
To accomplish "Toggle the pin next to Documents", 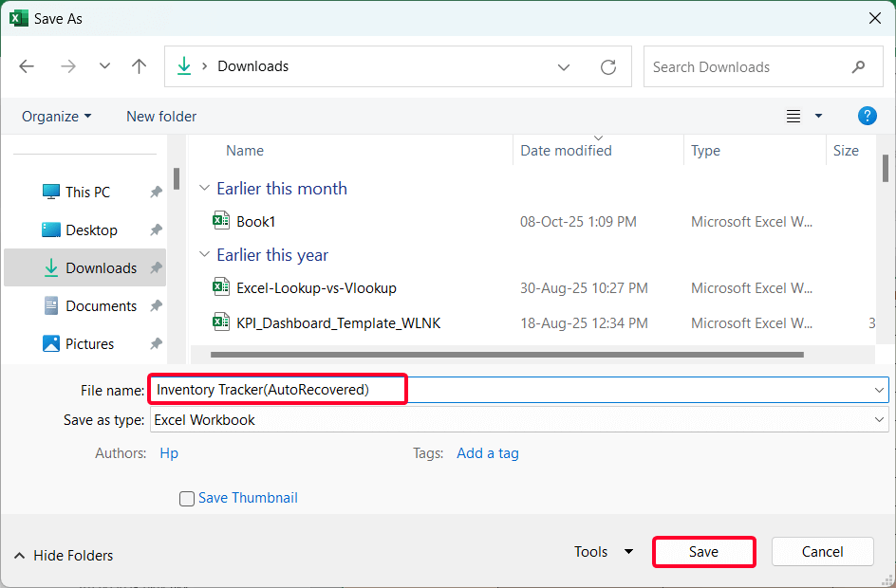I will click(x=155, y=305).
